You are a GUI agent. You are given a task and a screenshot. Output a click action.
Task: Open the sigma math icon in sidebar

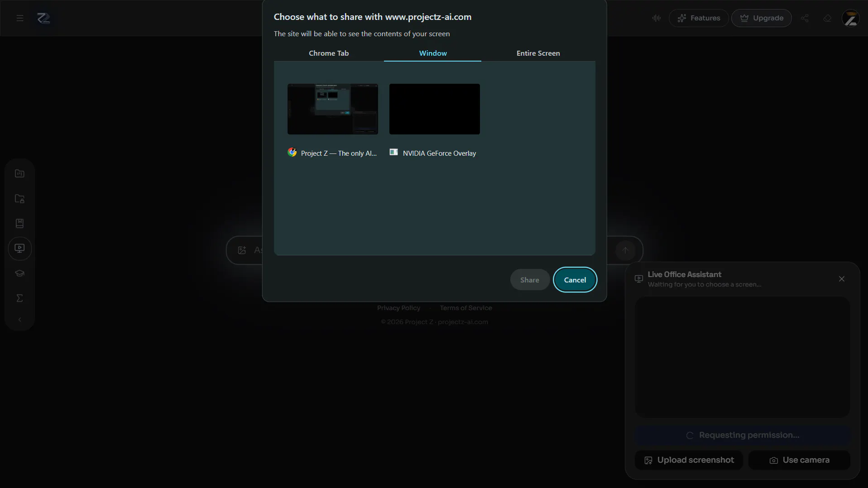19,298
